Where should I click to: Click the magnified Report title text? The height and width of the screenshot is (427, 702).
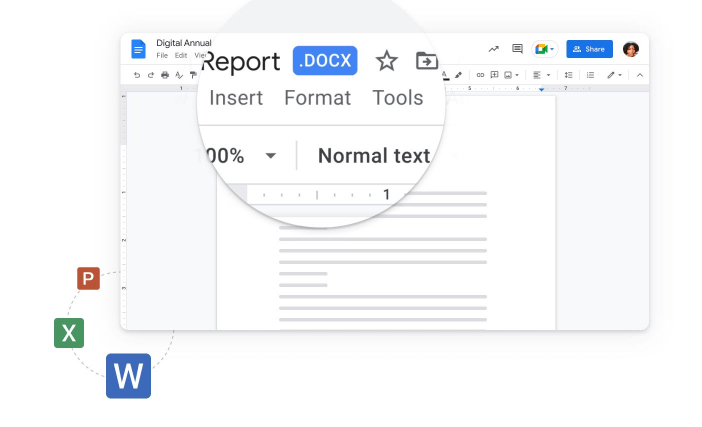point(241,62)
